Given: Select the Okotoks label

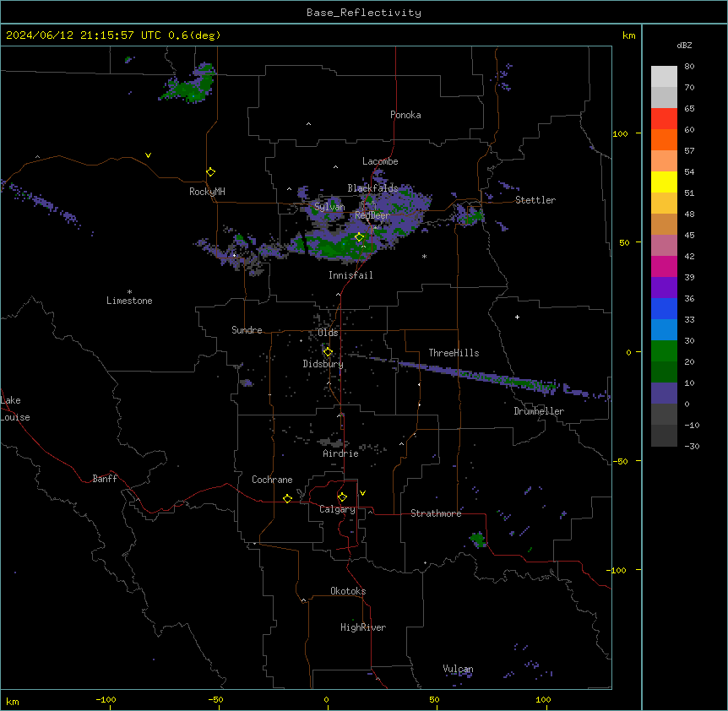Looking at the screenshot, I should coord(348,591).
